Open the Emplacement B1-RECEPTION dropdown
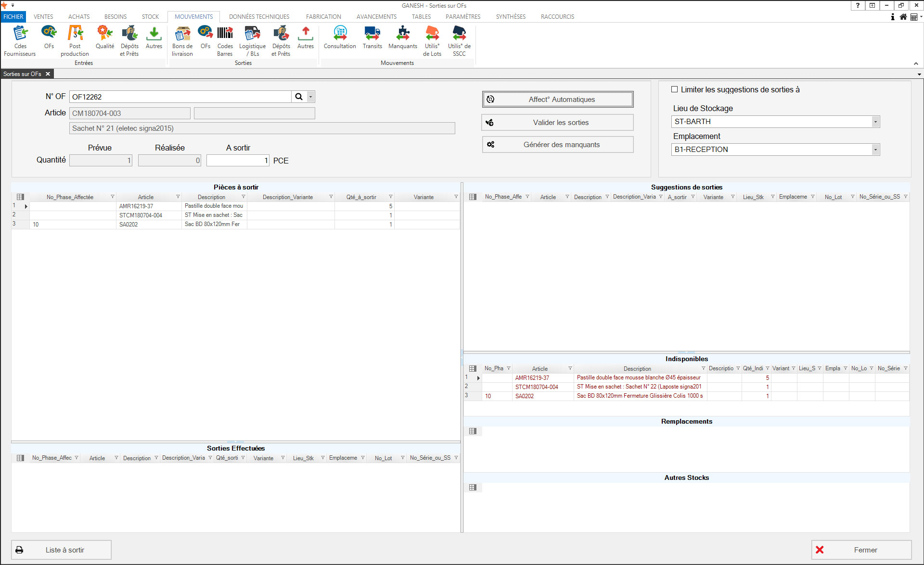 (875, 150)
